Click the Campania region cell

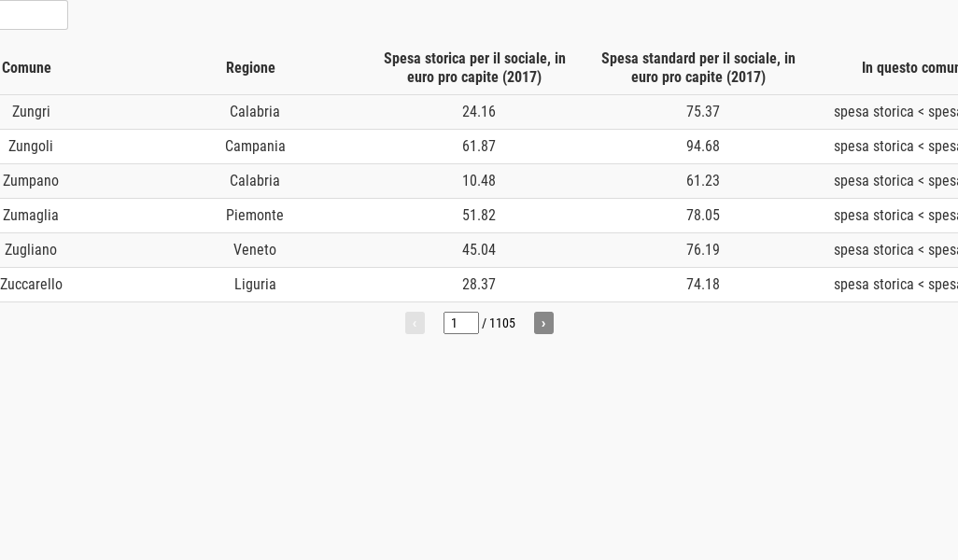point(255,147)
